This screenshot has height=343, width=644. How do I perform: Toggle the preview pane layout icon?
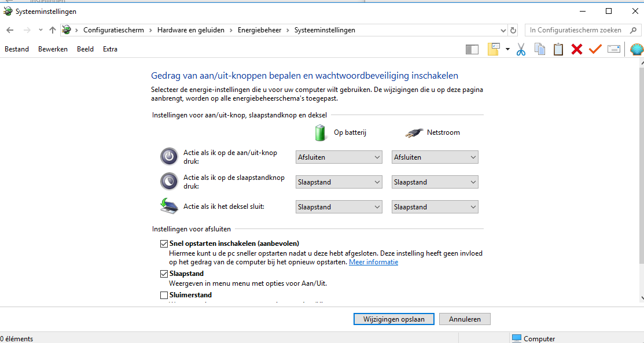pos(472,50)
